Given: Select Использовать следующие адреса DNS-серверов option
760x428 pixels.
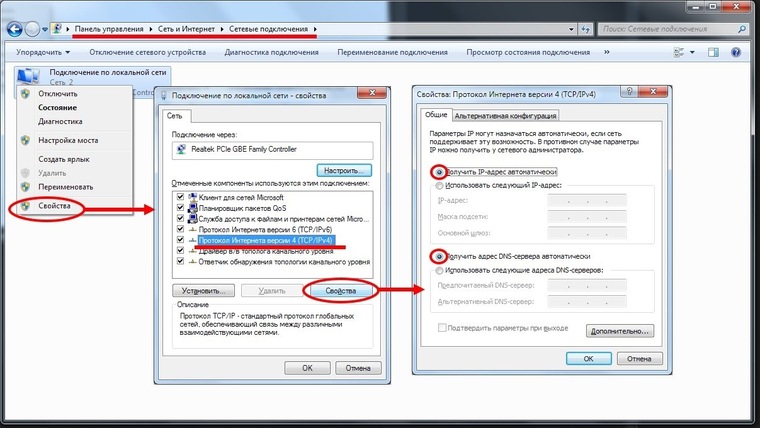Looking at the screenshot, I should [437, 271].
